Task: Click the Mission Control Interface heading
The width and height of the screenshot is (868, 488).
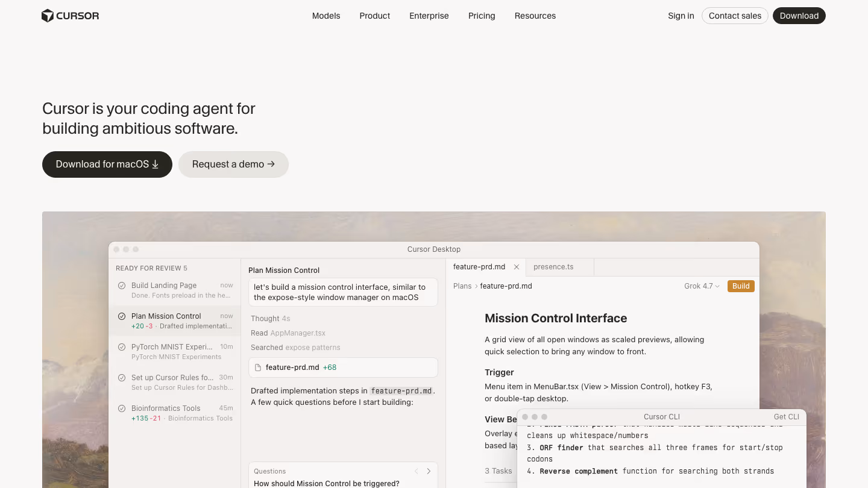Action: coord(556,318)
